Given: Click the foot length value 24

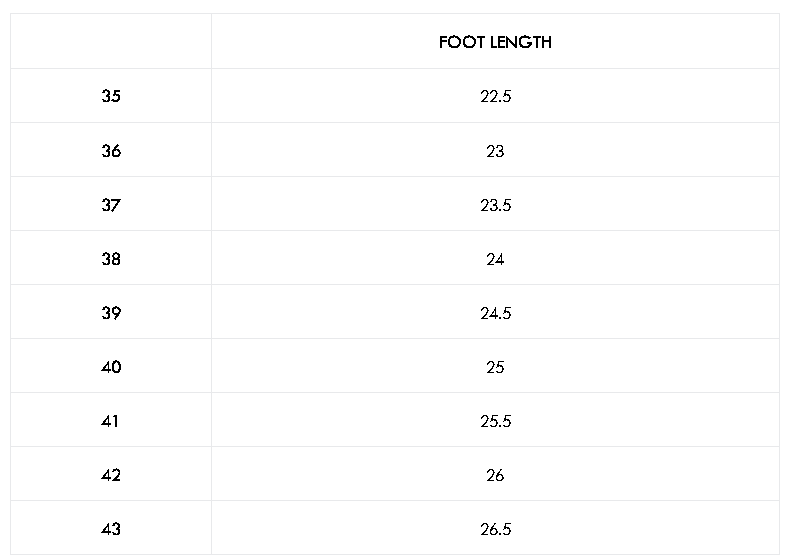Looking at the screenshot, I should (x=495, y=258).
